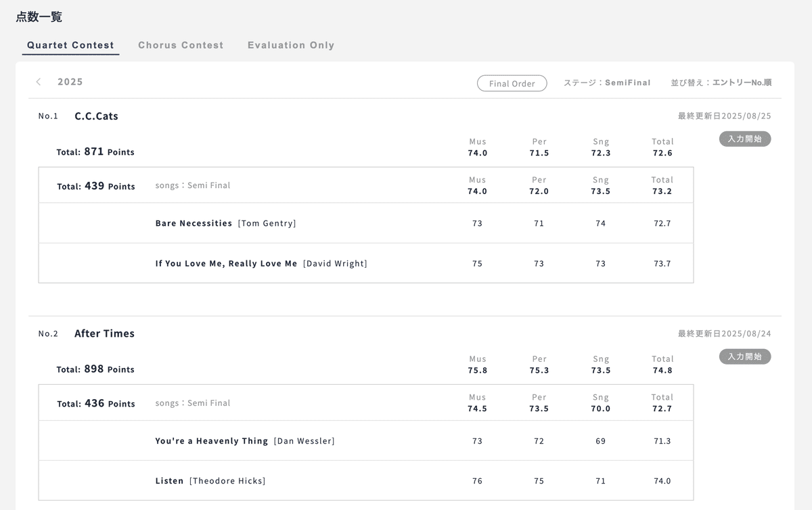The image size is (812, 510).
Task: Select the After Times quartet name
Action: (x=104, y=333)
